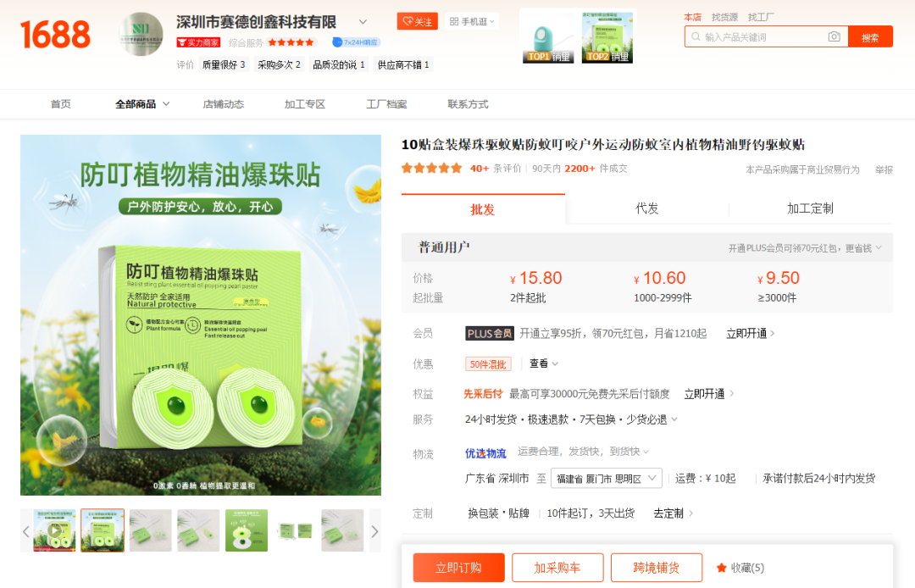Click the camera image-search icon
915x588 pixels.
(x=834, y=37)
